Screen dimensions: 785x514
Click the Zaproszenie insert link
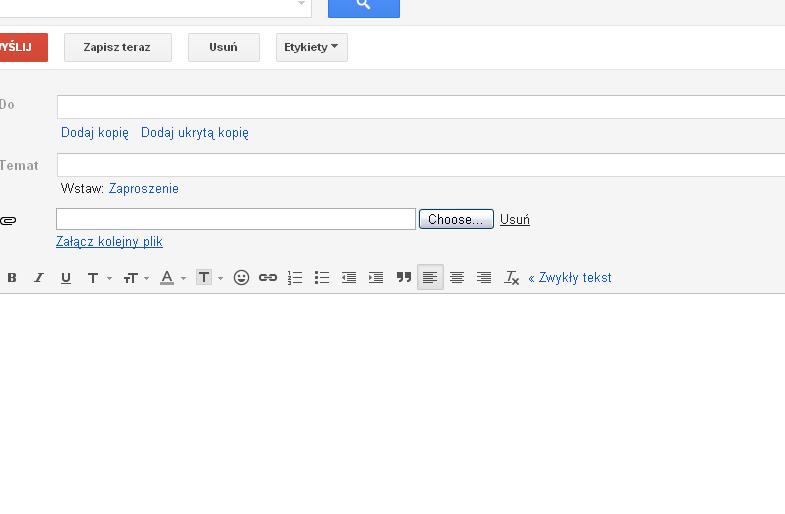point(144,189)
